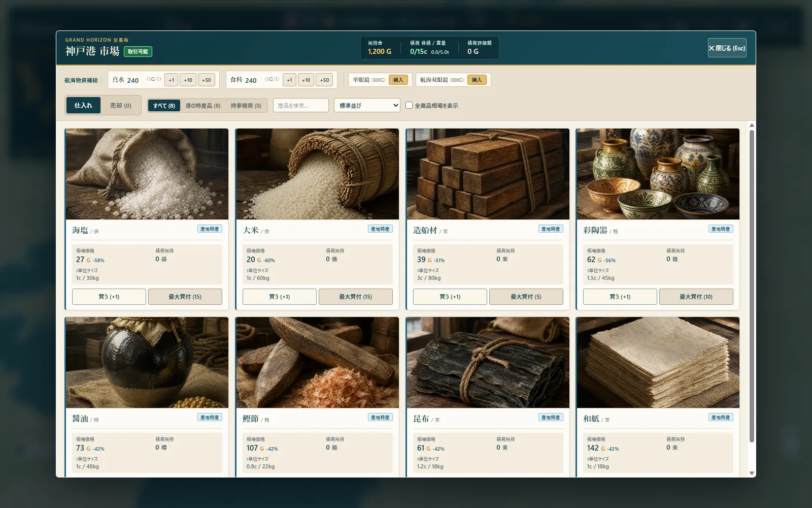Click the 海塩 sea salt product image
The height and width of the screenshot is (508, 812).
tap(147, 174)
